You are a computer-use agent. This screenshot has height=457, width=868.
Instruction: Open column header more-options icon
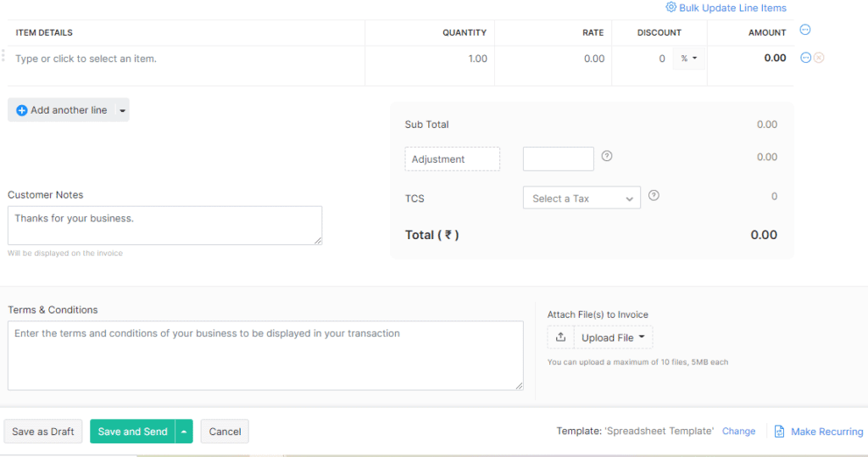805,30
